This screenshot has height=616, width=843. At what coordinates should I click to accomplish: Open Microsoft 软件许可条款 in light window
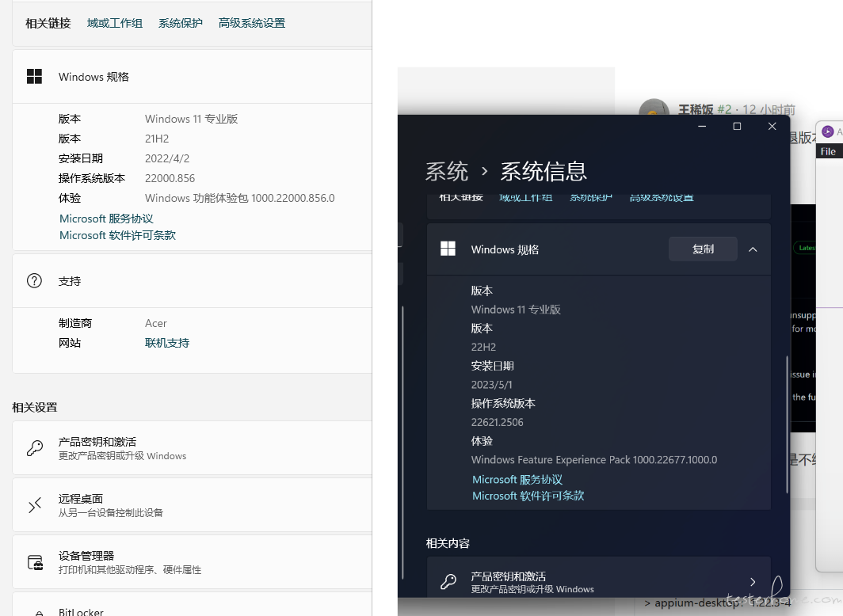click(x=118, y=235)
